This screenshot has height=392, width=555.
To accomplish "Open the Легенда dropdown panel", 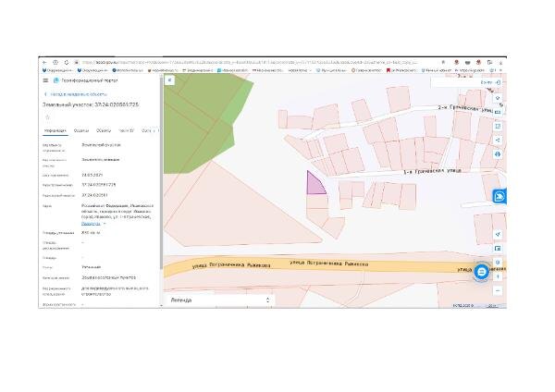I will tap(219, 300).
